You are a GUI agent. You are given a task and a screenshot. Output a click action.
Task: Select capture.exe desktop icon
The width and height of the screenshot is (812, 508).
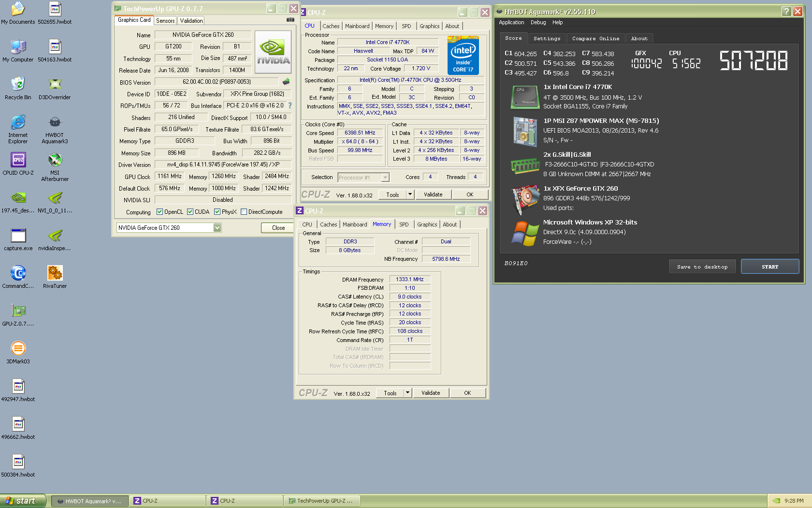pos(18,239)
